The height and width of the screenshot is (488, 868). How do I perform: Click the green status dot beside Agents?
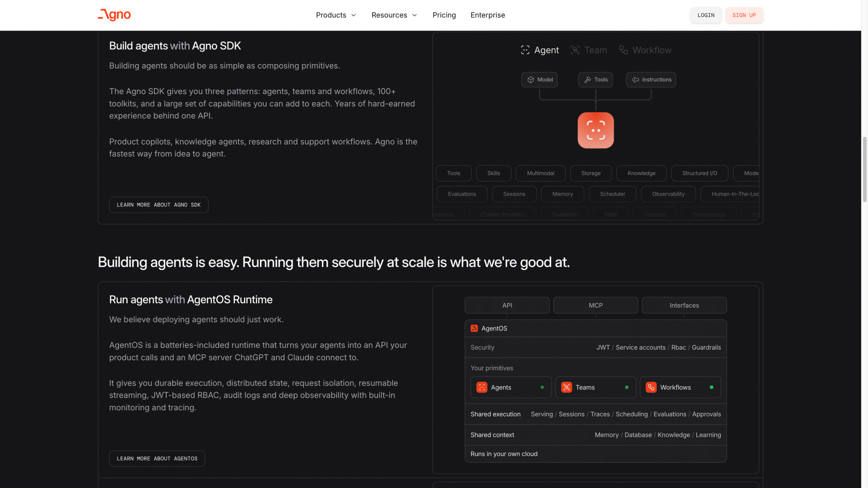542,388
